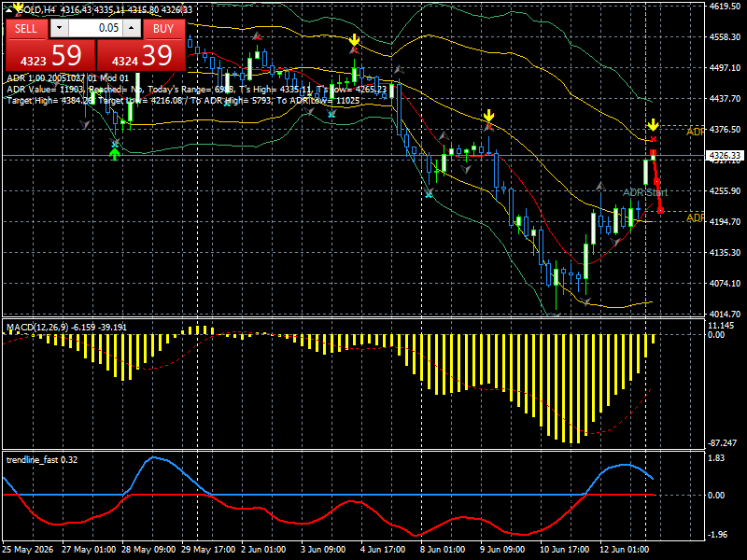Select the cyan cross marker above the green up arrow
747x560 pixels.
coord(115,143)
